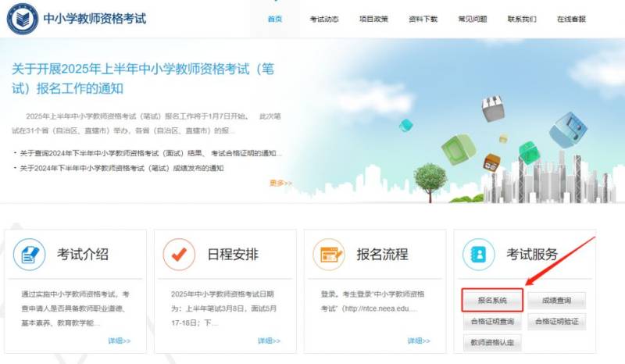The height and width of the screenshot is (364, 625).
Task: Open 合格证明查询 service button
Action: pyautogui.click(x=492, y=321)
